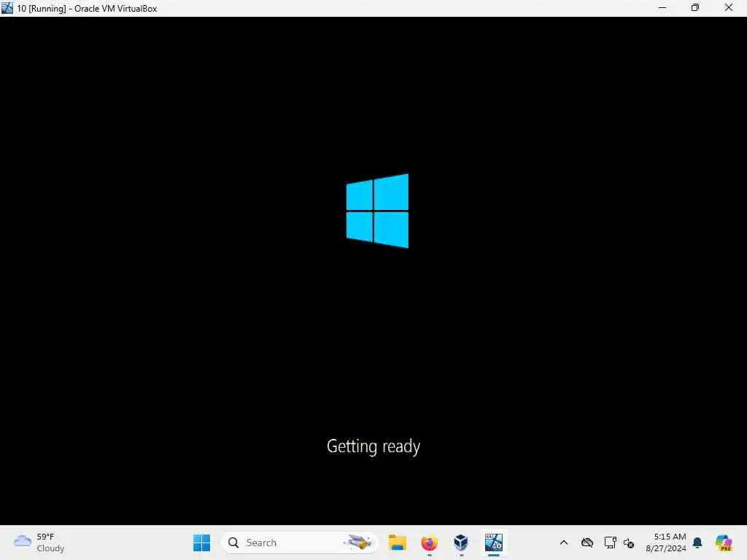The width and height of the screenshot is (747, 560).
Task: Click the muted volume tray icon
Action: (629, 542)
